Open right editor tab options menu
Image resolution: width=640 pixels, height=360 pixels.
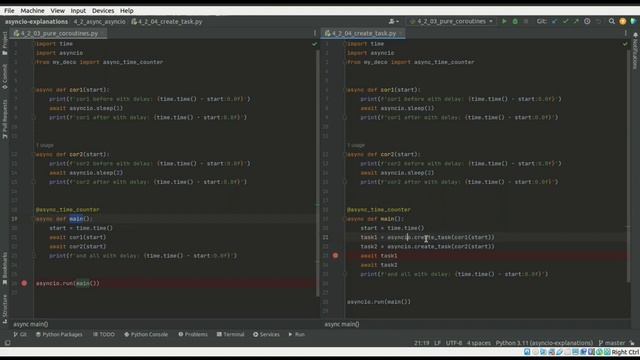click(x=626, y=33)
